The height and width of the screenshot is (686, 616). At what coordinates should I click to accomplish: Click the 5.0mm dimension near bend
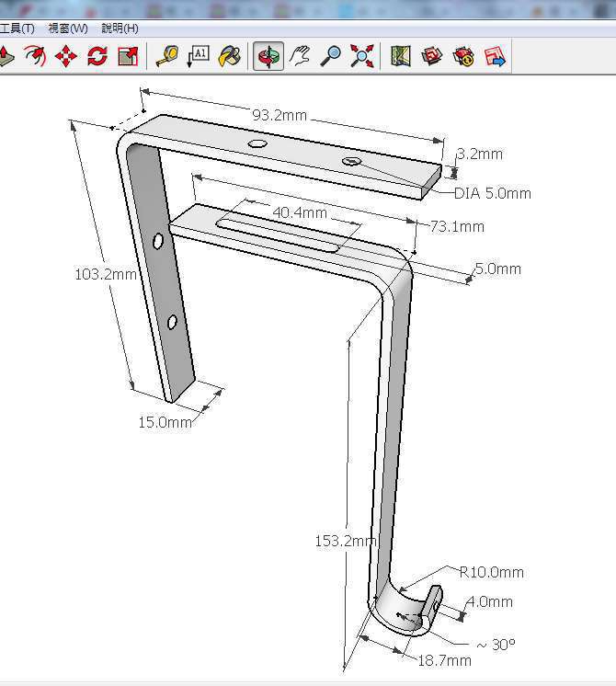click(x=498, y=269)
